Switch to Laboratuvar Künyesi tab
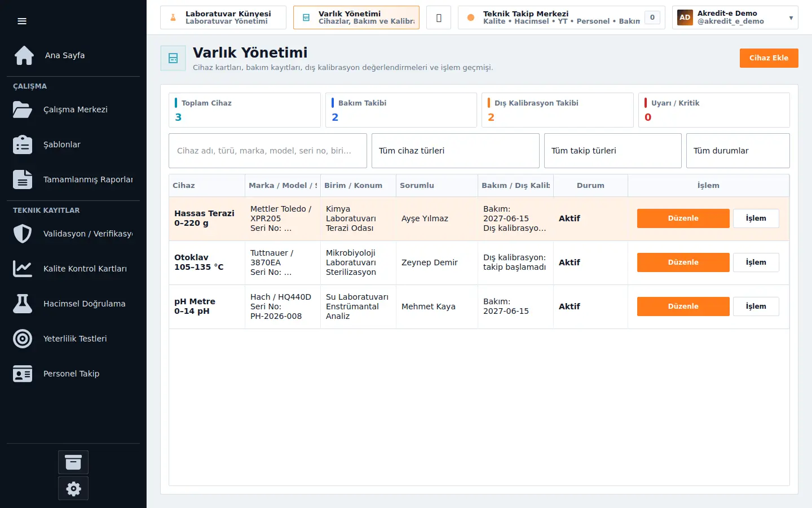This screenshot has width=812, height=508. coord(223,17)
